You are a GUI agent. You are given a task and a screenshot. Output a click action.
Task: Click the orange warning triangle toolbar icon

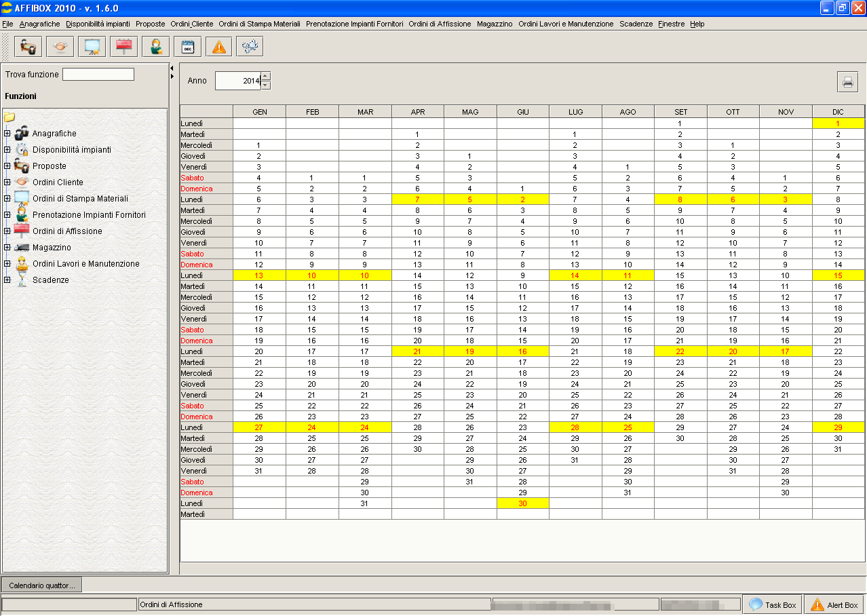coord(218,47)
